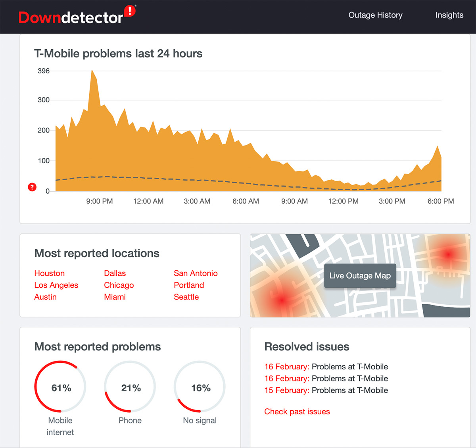
Task: Click the Most reported problems heading
Action: [98, 346]
